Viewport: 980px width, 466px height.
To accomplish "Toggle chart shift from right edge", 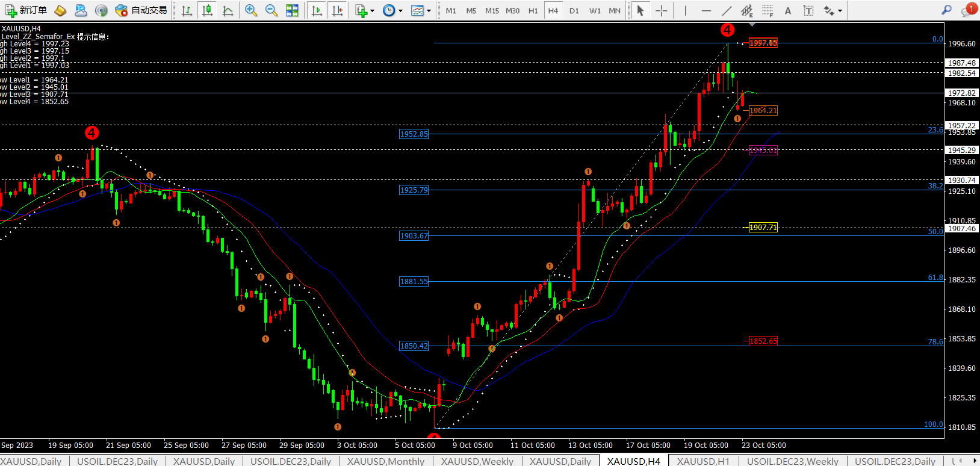I will pos(337,10).
